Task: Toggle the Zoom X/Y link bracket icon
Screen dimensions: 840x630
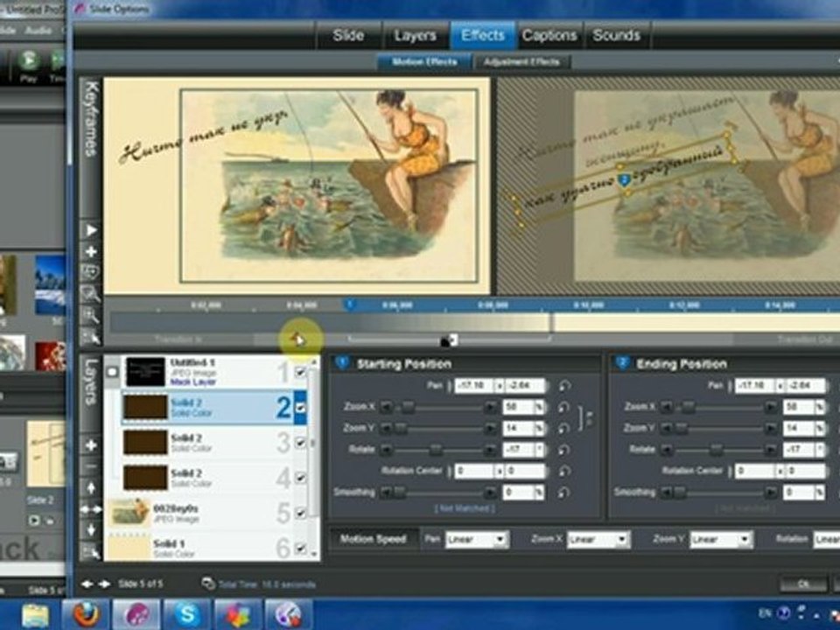Action: click(x=585, y=418)
